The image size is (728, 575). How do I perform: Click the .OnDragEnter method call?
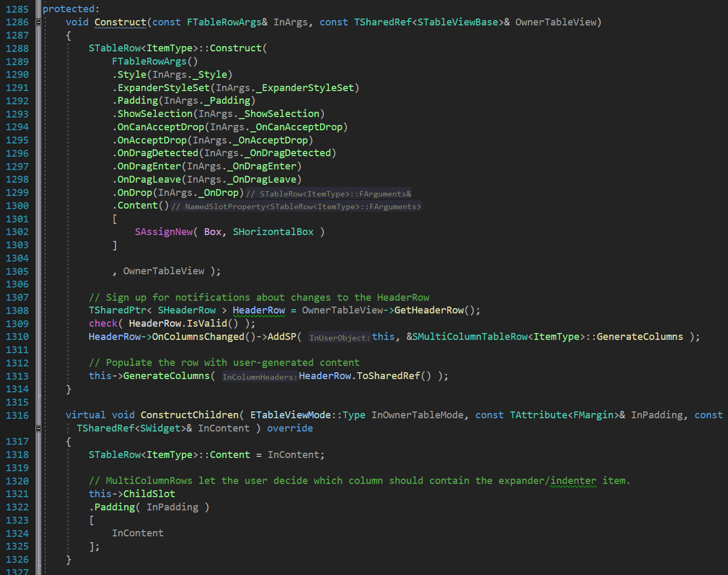[x=146, y=166]
